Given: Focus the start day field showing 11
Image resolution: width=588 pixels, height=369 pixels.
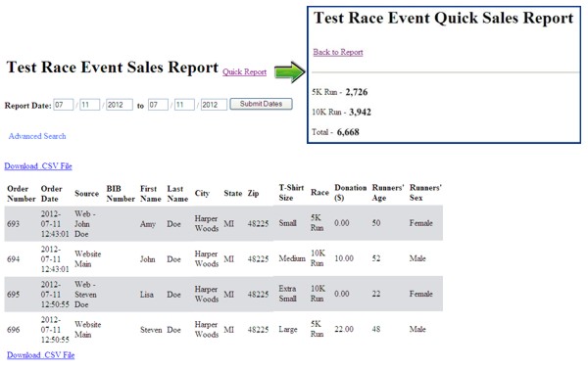Looking at the screenshot, I should pyautogui.click(x=89, y=105).
